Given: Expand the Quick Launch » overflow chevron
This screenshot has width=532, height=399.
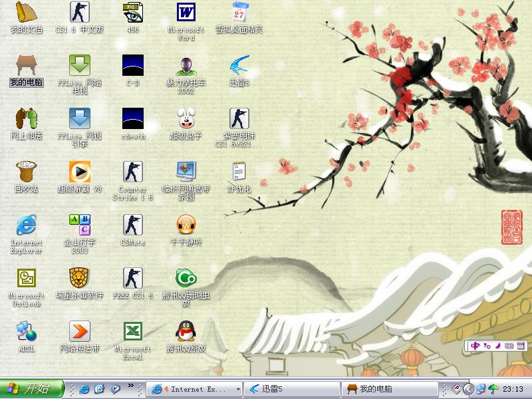Looking at the screenshot, I should point(130,386).
